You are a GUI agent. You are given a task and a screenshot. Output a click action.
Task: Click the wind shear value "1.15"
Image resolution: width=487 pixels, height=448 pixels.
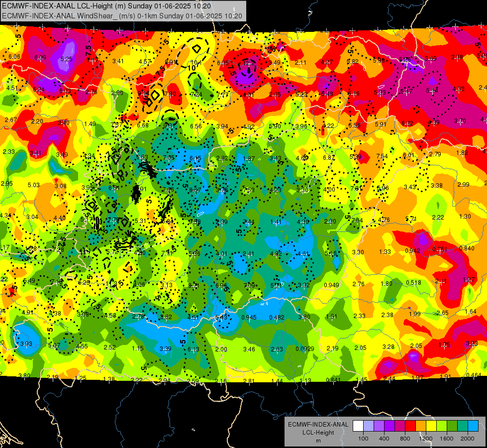point(138,348)
